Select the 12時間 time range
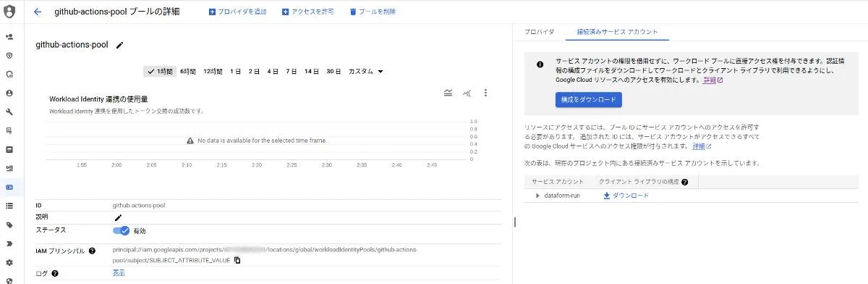868x284 pixels. pos(213,71)
